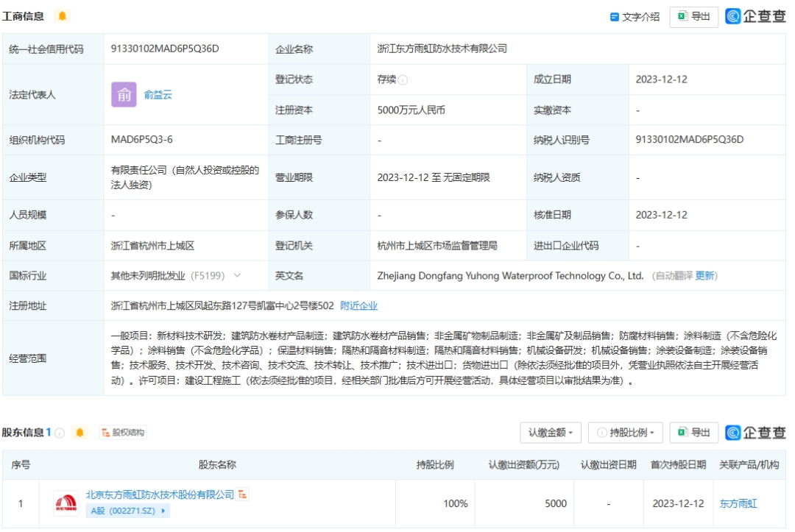
Task: Expand the 国标行业 F5199 industry dropdown
Action: [237, 276]
